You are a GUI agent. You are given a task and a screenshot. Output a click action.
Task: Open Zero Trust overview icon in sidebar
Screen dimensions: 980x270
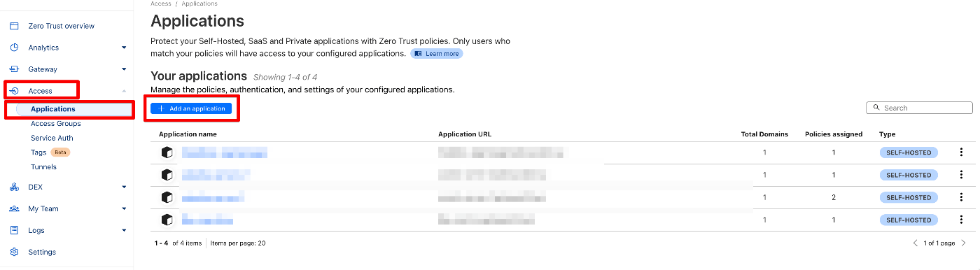pyautogui.click(x=14, y=26)
